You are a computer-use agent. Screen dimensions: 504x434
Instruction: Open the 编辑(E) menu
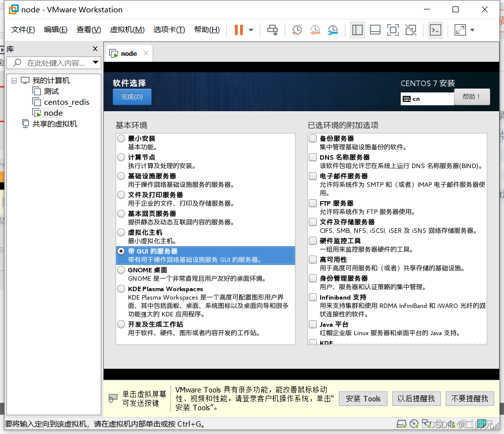(x=56, y=30)
